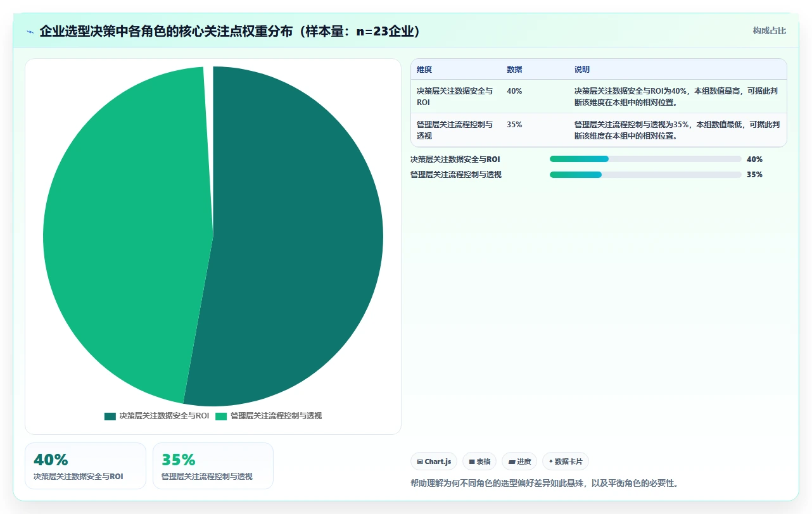
Task: Open the 35% 管理层 data card
Action: coord(213,466)
